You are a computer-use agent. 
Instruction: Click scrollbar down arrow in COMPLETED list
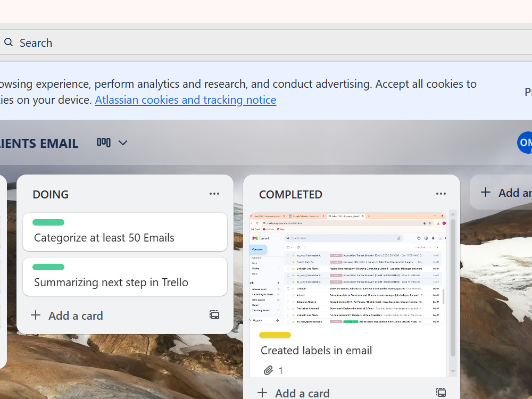click(453, 372)
